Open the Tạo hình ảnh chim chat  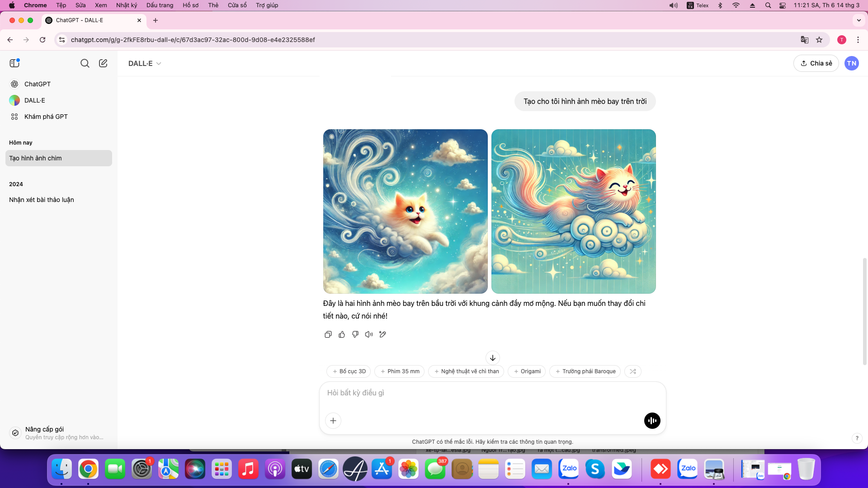click(59, 158)
